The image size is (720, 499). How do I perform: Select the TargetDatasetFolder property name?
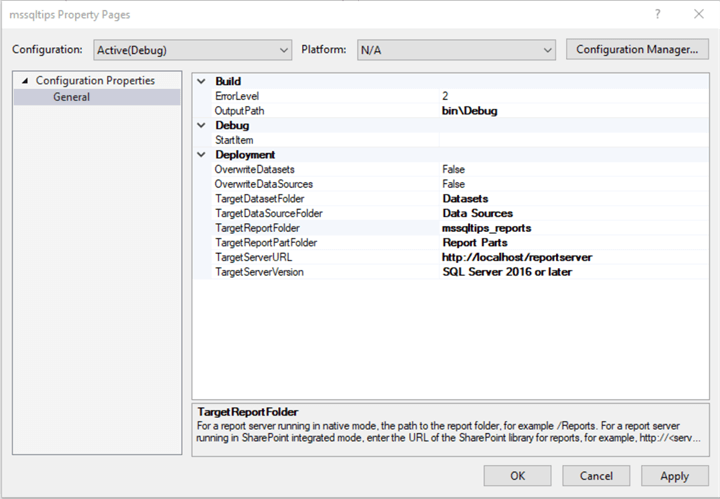tap(259, 199)
